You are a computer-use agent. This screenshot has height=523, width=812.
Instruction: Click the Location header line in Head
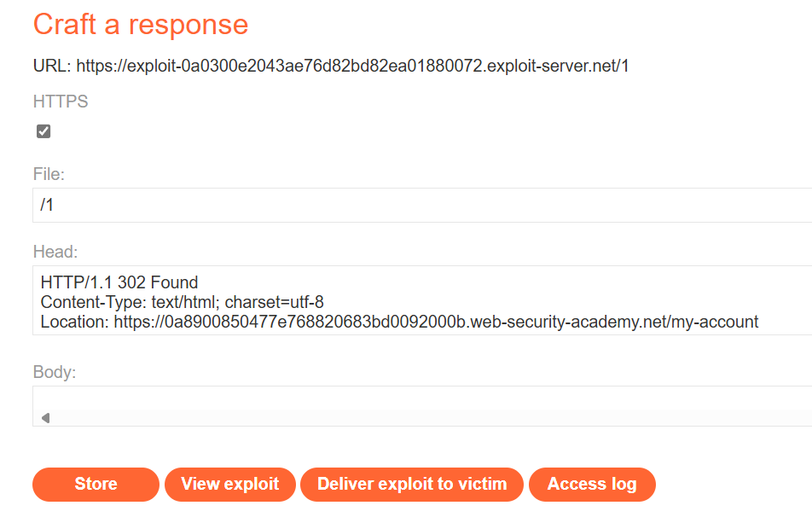(399, 322)
